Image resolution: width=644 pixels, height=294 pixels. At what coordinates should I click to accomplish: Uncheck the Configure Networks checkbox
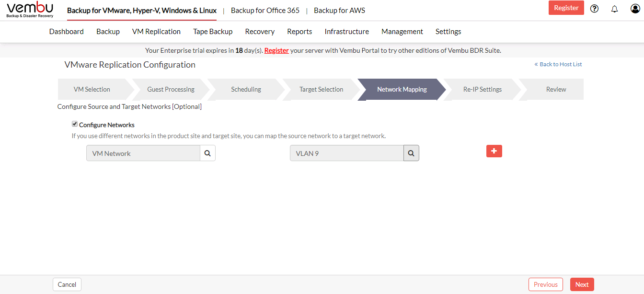click(75, 124)
